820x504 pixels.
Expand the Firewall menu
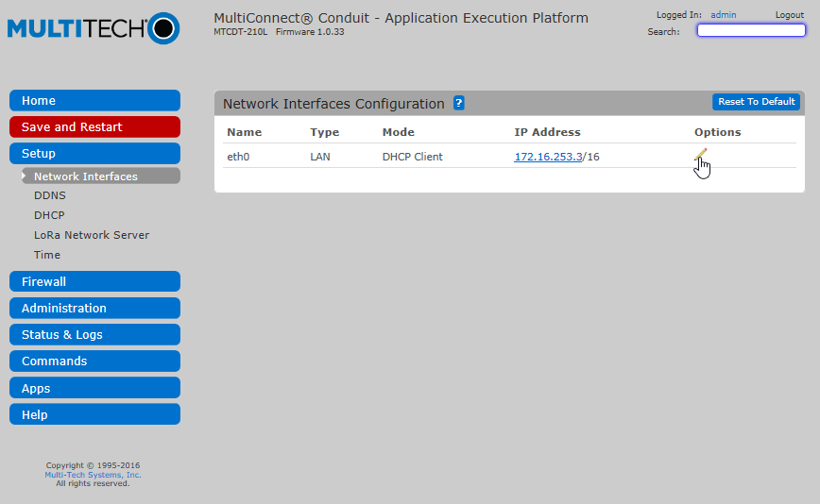(94, 281)
